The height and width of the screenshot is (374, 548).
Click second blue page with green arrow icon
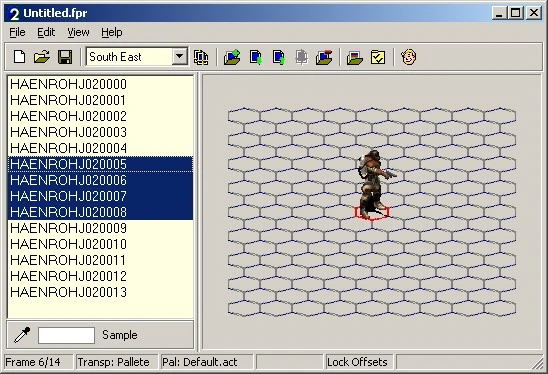(x=279, y=57)
